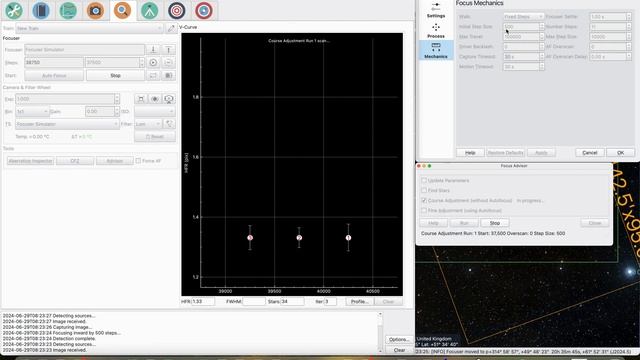
Task: Click the show FITS viewer eye icon
Action: [x=155, y=99]
